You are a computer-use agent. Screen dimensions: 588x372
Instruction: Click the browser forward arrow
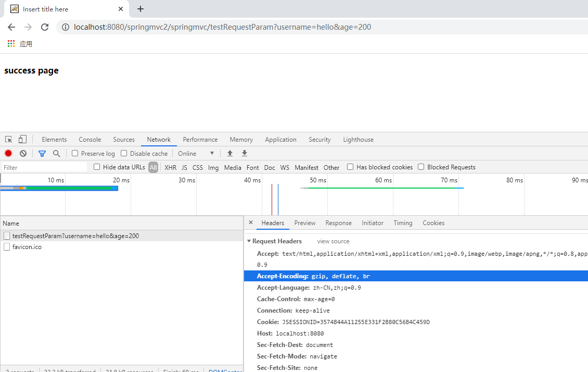(28, 27)
